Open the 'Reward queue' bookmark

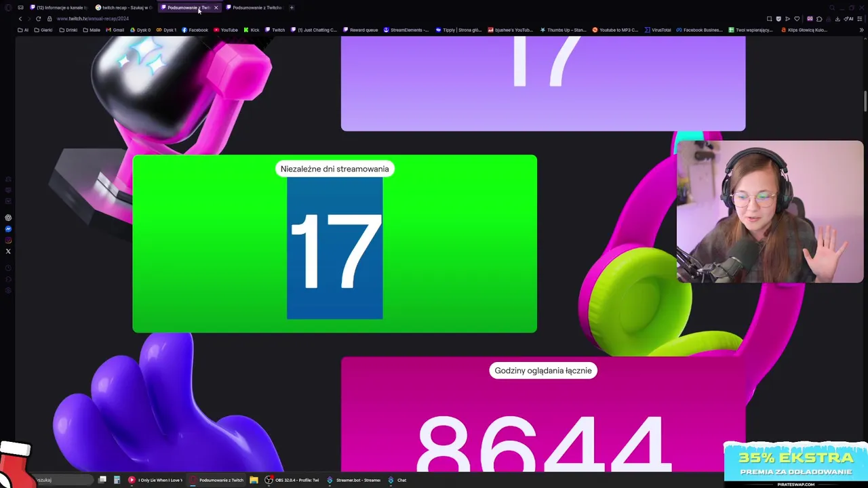click(x=361, y=30)
